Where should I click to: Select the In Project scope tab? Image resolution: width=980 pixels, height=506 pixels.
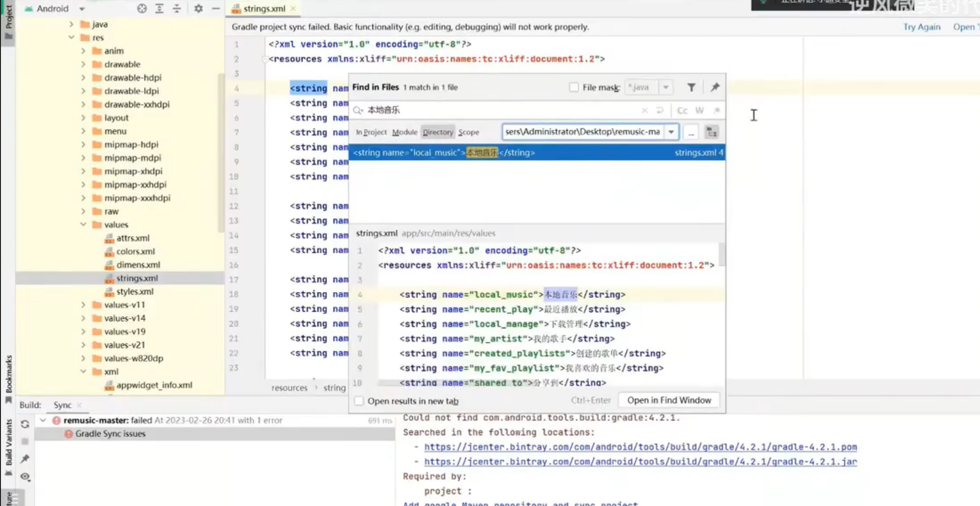(x=371, y=132)
